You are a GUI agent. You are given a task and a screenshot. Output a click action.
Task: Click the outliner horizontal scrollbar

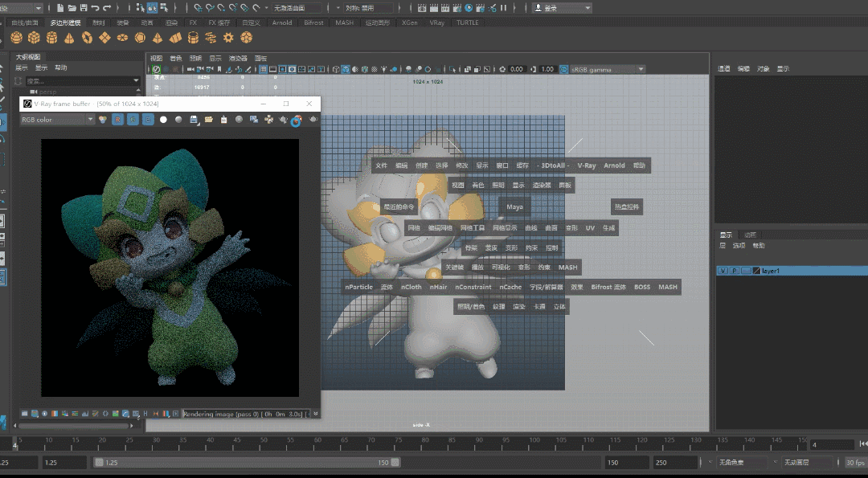coord(74,426)
